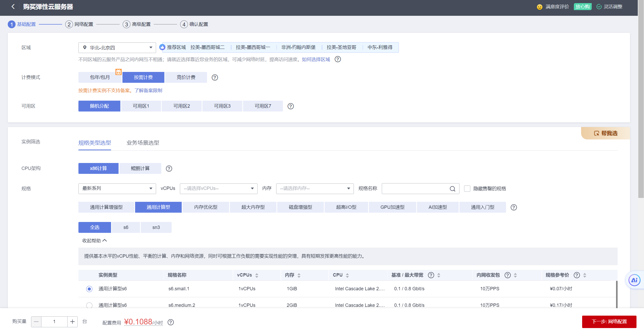Click help icon next to billing mode
This screenshot has height=334, width=644.
point(215,78)
